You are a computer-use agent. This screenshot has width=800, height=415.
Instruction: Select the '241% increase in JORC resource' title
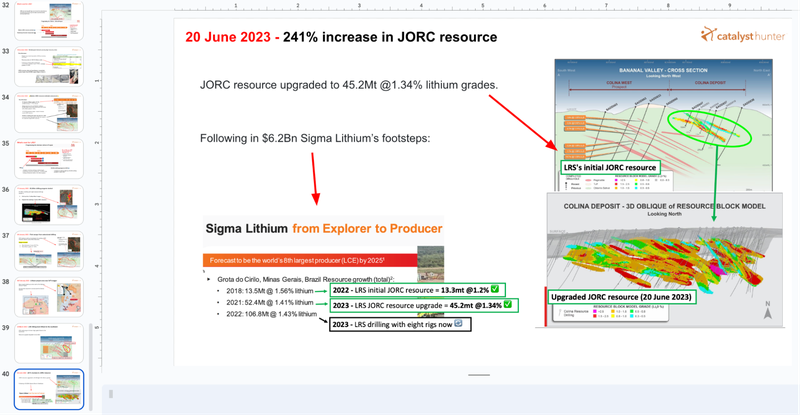[341, 37]
